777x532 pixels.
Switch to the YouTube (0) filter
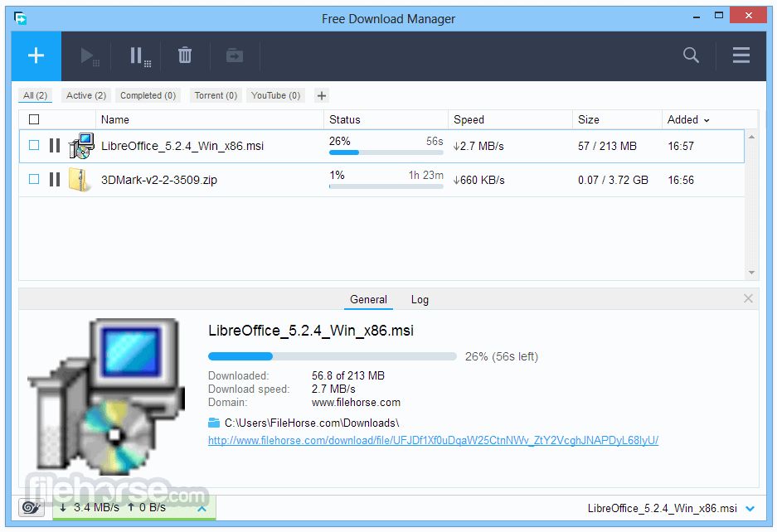coord(275,95)
